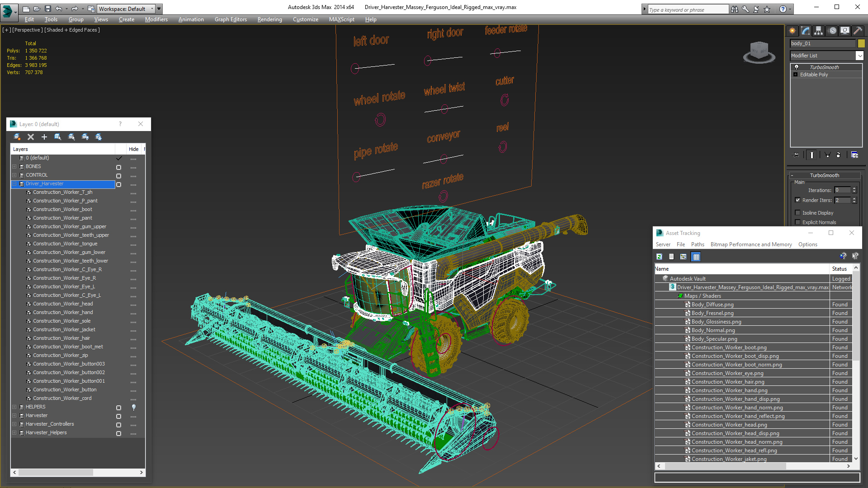
Task: Click the Save File floppy icon
Action: [x=47, y=9]
